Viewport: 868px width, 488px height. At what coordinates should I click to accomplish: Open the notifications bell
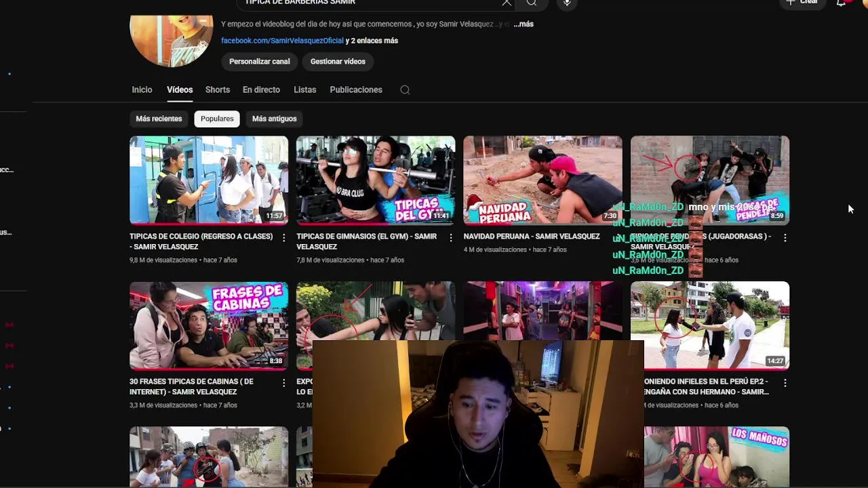click(x=841, y=3)
